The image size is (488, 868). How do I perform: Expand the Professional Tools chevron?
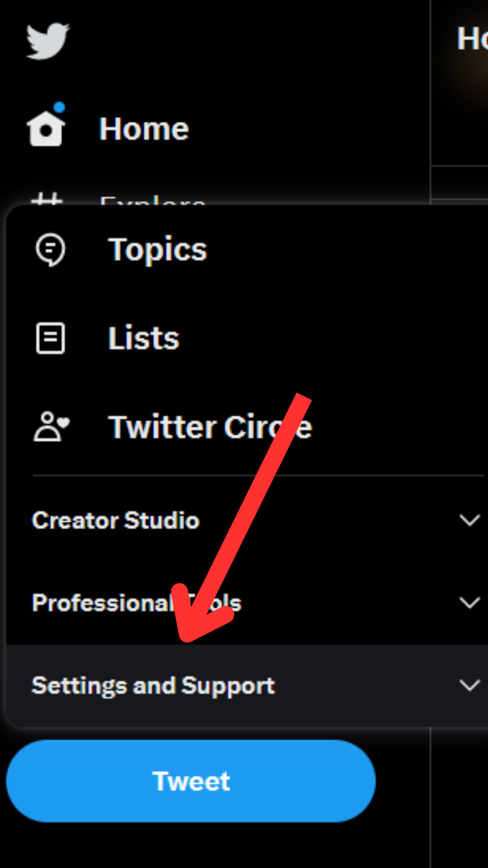point(469,603)
